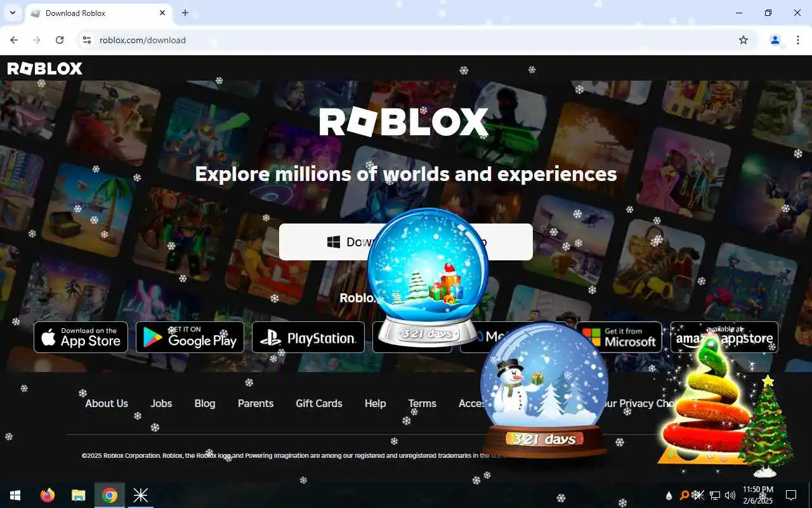Go forward in browser history
The image size is (812, 508).
coord(37,40)
